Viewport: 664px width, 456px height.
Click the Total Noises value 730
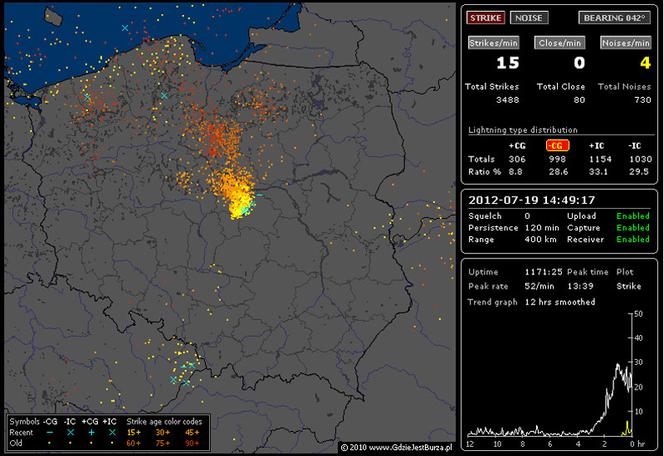[x=643, y=100]
